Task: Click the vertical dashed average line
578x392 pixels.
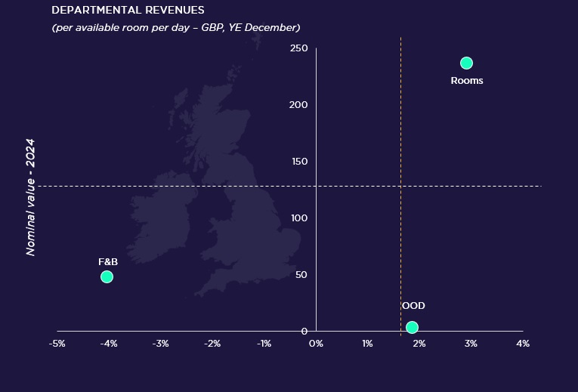Action: [400, 136]
